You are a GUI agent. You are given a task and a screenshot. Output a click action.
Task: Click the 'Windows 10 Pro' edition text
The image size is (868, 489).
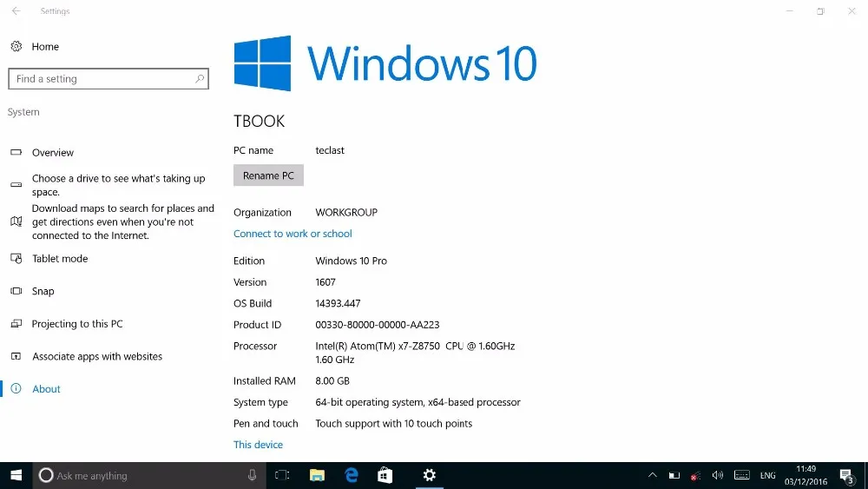click(351, 261)
